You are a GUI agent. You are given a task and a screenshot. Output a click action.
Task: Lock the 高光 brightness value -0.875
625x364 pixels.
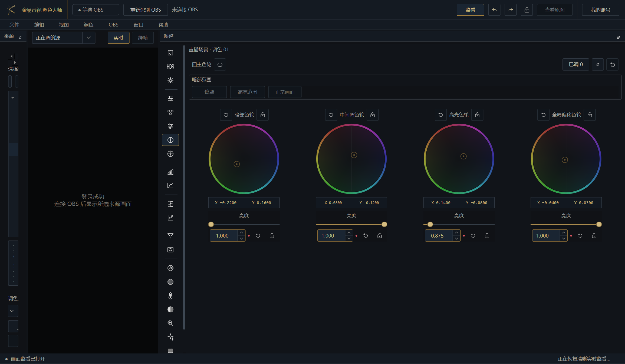click(x=487, y=236)
